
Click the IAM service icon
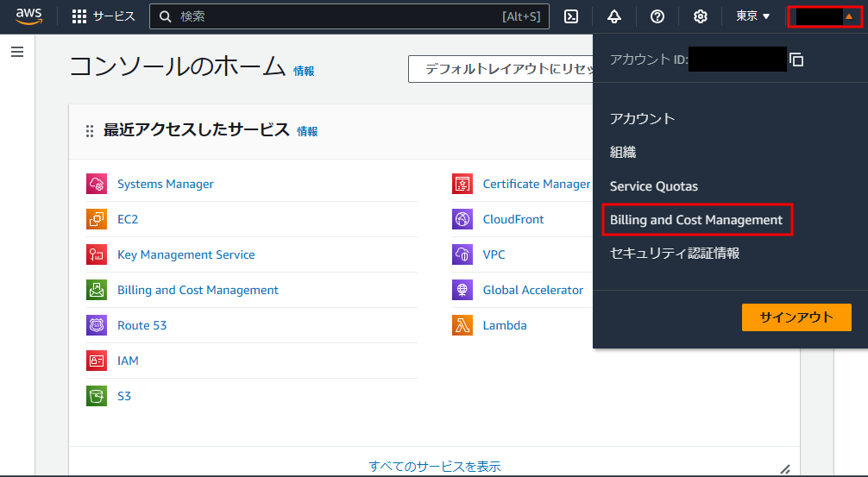[97, 361]
